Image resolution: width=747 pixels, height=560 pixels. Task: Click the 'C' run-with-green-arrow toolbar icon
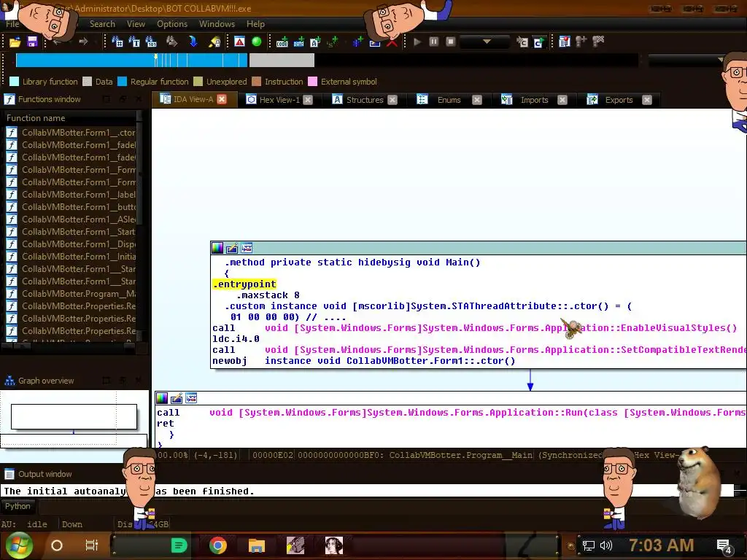(x=539, y=42)
